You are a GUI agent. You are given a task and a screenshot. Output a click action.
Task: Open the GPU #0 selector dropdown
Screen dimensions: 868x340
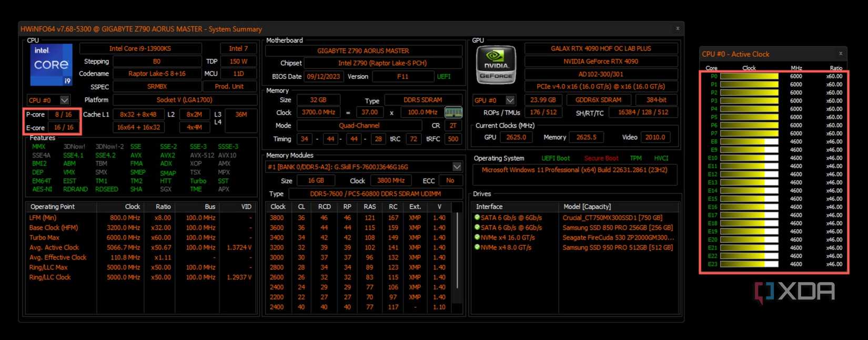[x=510, y=100]
